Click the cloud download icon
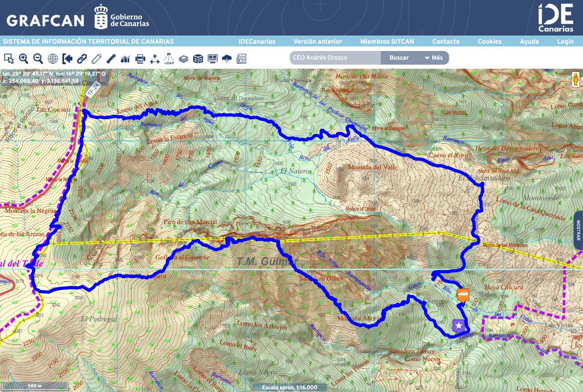Image resolution: width=583 pixels, height=392 pixels. tap(227, 59)
